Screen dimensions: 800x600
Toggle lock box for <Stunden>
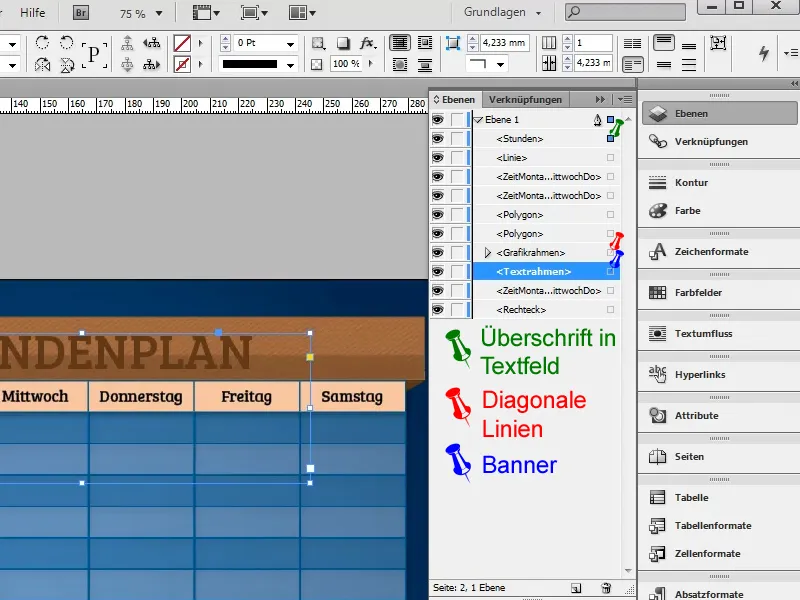(x=457, y=139)
